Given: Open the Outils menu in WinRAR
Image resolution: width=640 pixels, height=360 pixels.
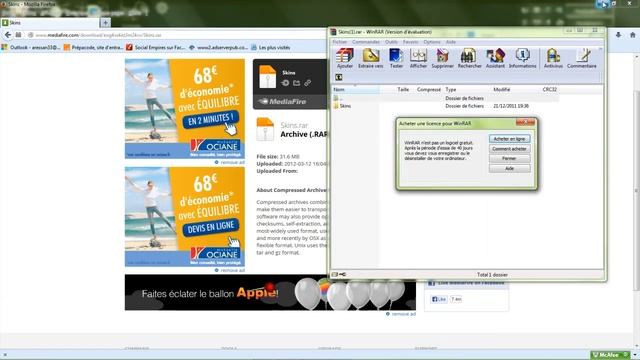Looking at the screenshot, I should pos(391,42).
